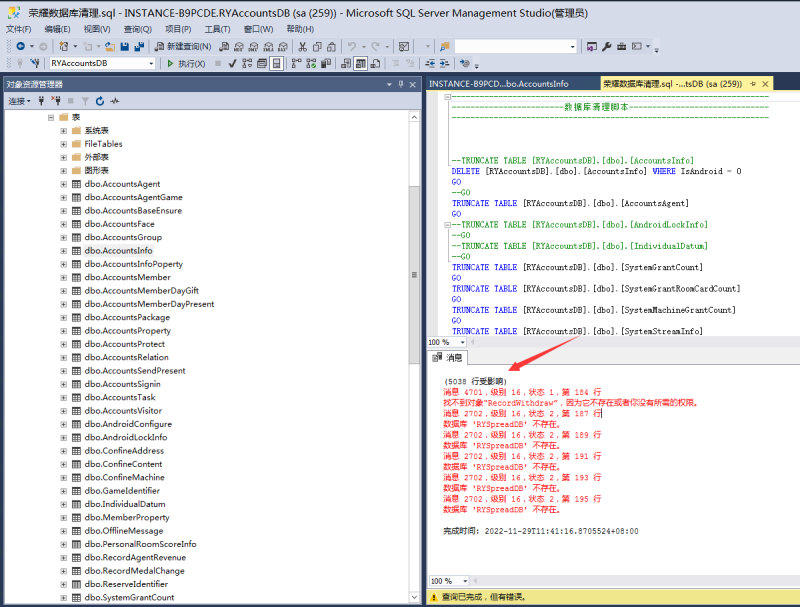
Task: Open the 连接 connect dropdown
Action: click(19, 101)
